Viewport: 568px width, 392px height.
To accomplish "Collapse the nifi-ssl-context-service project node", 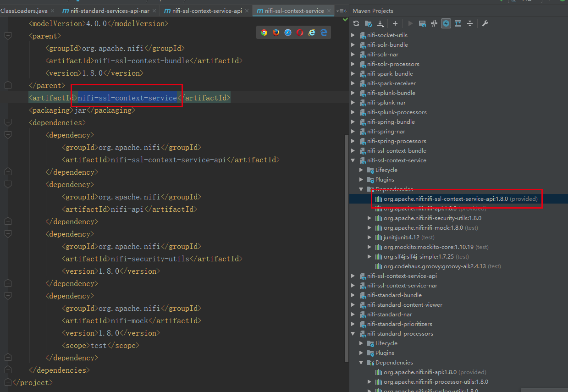I will click(x=353, y=160).
